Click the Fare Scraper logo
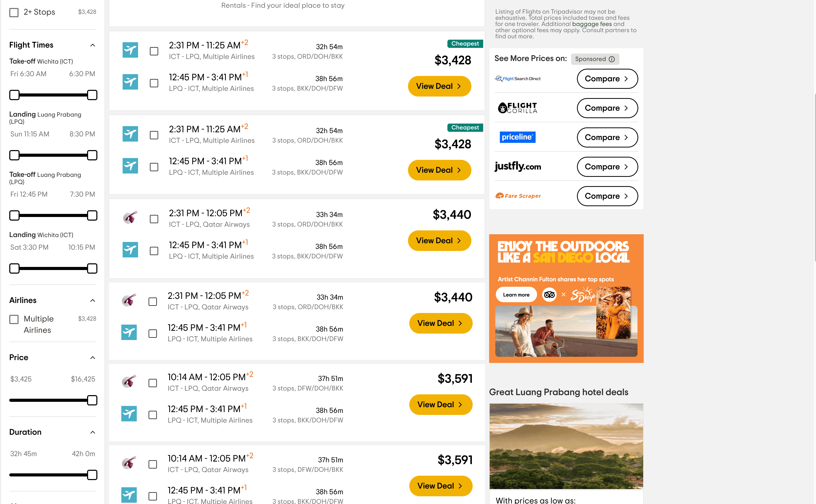816x504 pixels. pyautogui.click(x=517, y=196)
